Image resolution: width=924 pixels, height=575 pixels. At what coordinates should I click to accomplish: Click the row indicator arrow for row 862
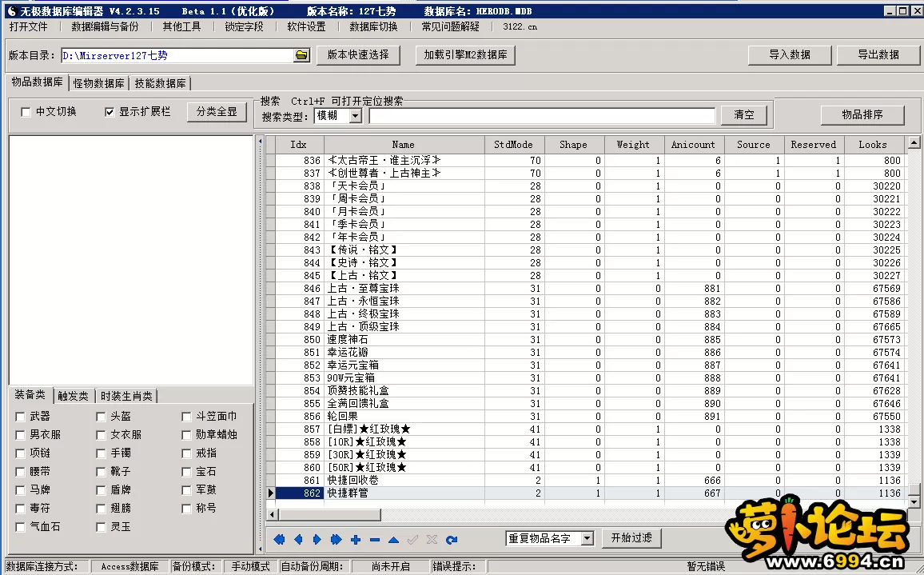(x=270, y=493)
